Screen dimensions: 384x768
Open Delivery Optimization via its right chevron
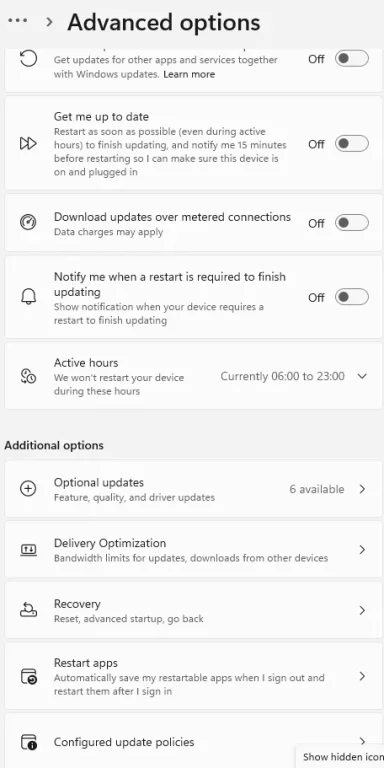coord(362,550)
